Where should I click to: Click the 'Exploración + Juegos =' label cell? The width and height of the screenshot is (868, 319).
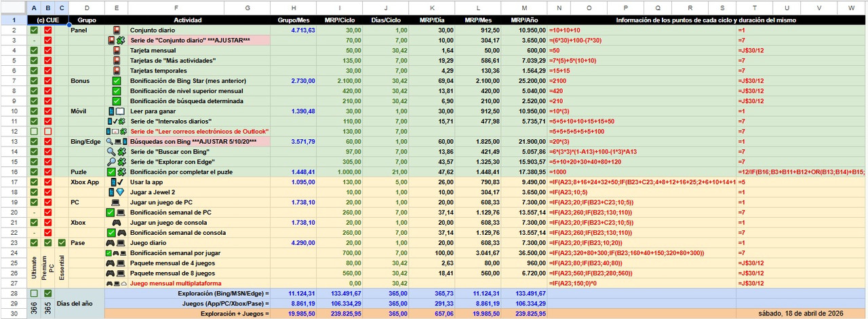click(x=187, y=314)
